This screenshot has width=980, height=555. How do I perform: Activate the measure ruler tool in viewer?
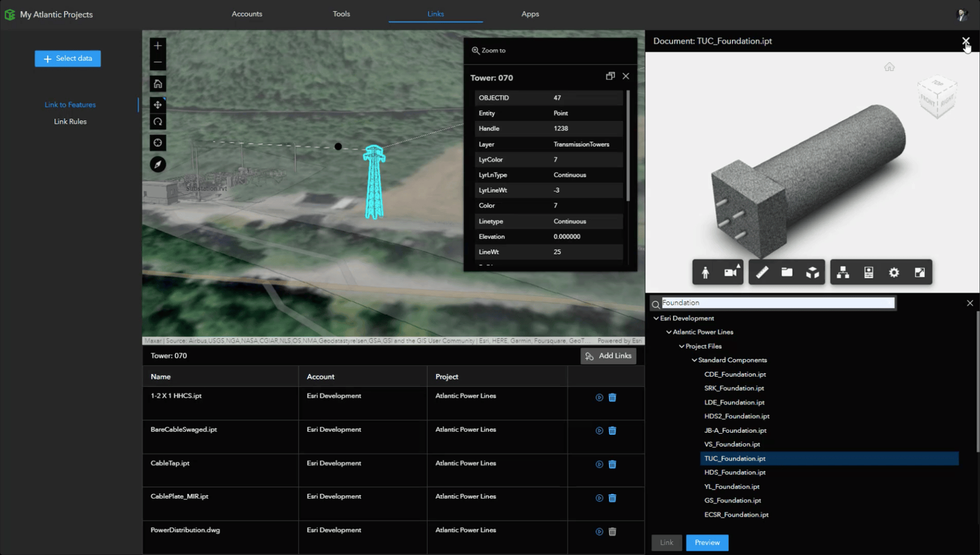(763, 272)
